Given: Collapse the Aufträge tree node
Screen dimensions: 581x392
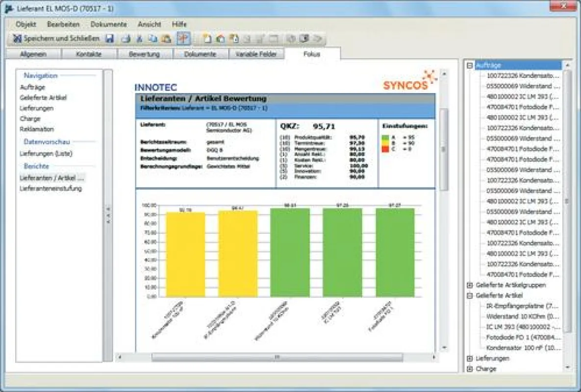Looking at the screenshot, I should [470, 65].
